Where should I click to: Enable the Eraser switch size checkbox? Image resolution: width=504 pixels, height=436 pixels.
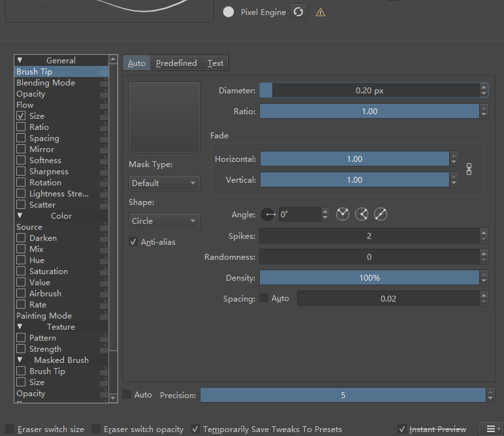tap(10, 429)
